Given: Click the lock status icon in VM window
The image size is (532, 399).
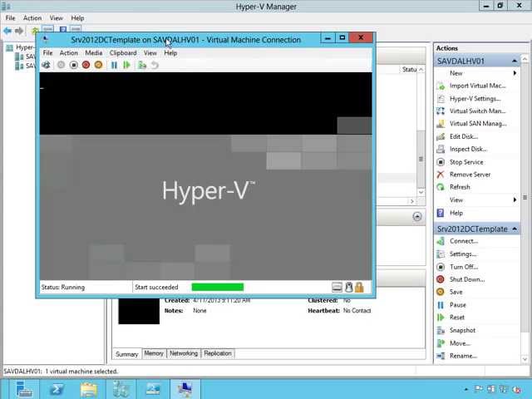Looking at the screenshot, I should tap(359, 287).
